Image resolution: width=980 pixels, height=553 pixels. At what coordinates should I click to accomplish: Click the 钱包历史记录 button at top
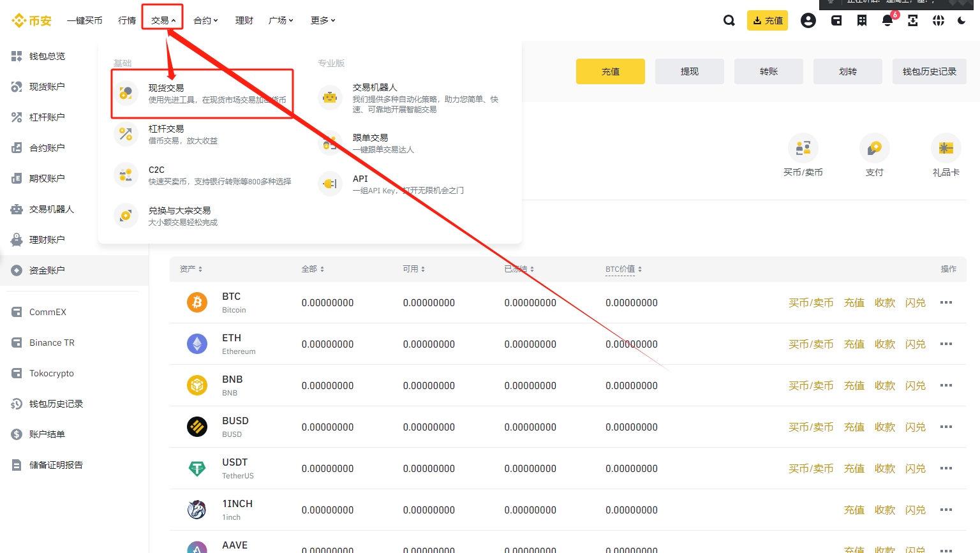pyautogui.click(x=930, y=71)
